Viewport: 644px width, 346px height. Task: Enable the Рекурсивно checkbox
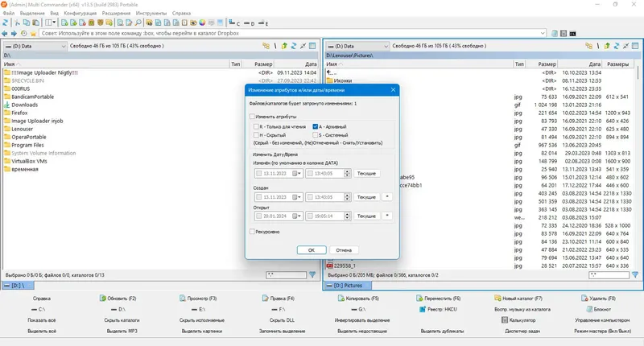252,232
